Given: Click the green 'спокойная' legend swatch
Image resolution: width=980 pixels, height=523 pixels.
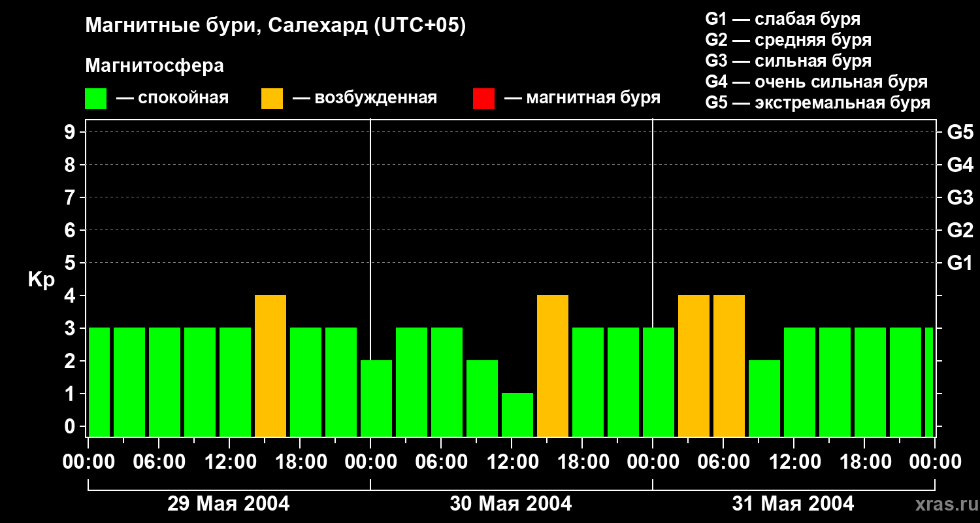Looking at the screenshot, I should pyautogui.click(x=96, y=98).
